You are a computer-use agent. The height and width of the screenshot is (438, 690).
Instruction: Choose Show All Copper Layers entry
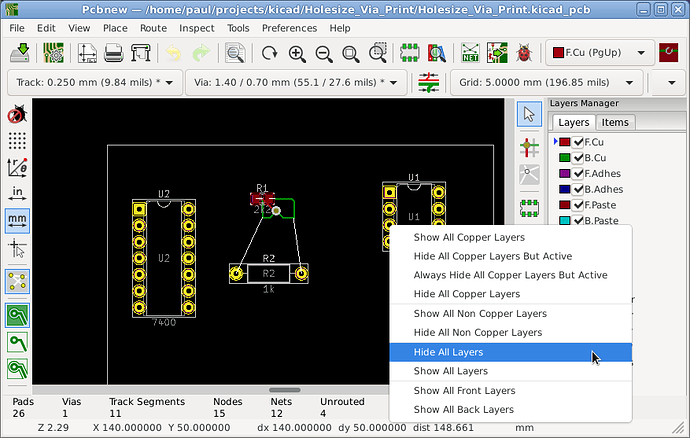(511, 237)
